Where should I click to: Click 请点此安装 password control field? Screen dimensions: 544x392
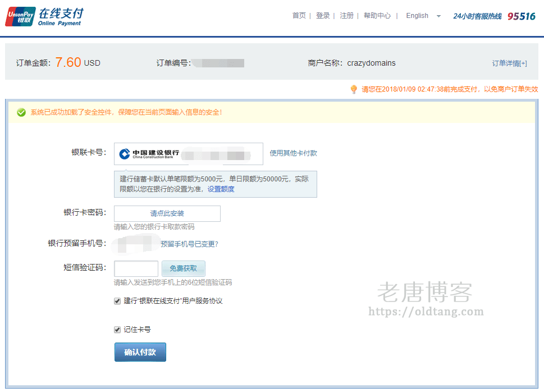(x=167, y=213)
